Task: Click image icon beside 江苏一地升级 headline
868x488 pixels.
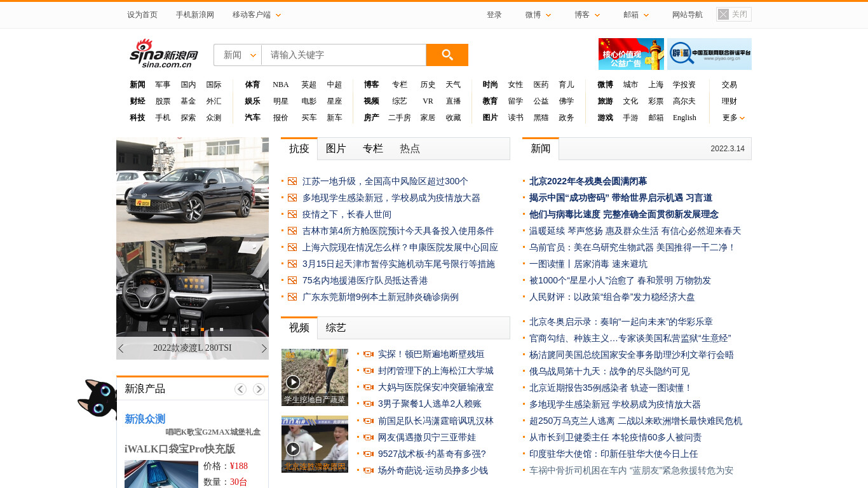Action: (292, 181)
